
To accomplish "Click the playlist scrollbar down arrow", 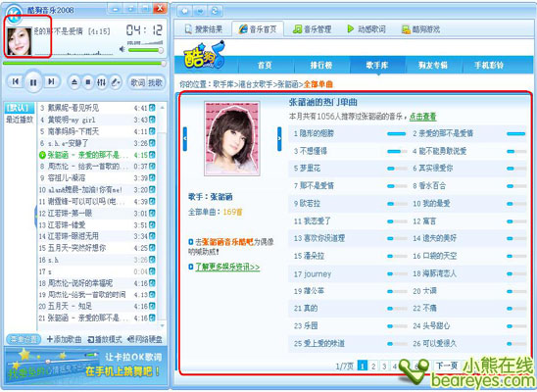I will click(x=163, y=325).
